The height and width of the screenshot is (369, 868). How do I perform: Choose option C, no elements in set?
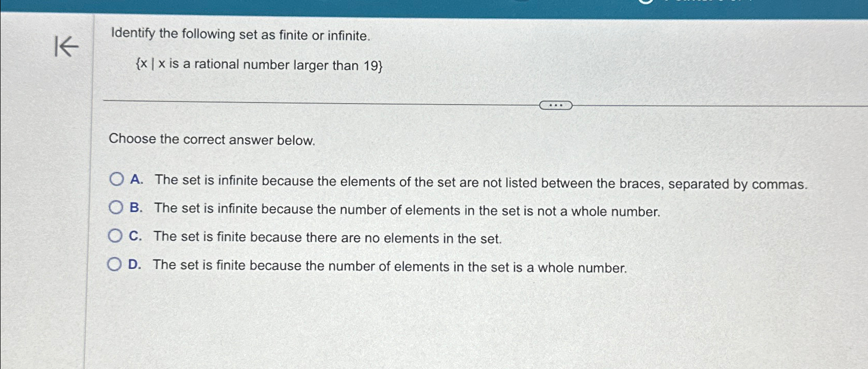click(x=116, y=234)
